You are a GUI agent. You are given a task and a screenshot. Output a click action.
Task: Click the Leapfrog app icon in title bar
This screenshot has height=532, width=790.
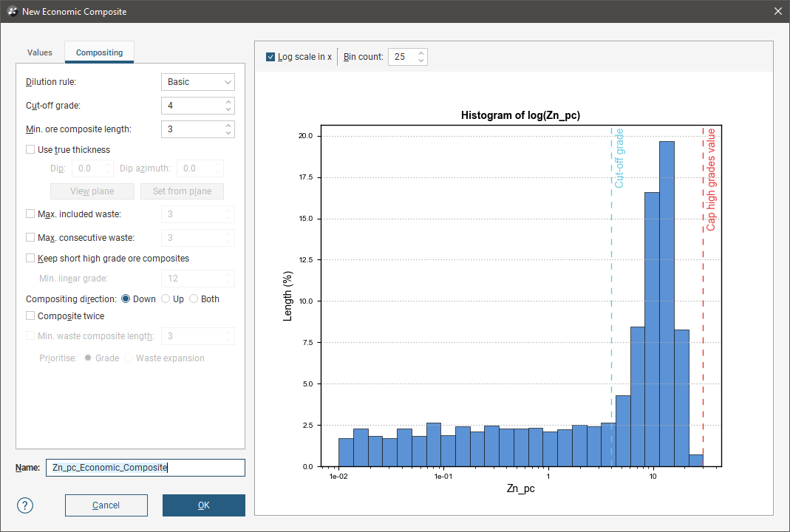click(x=13, y=11)
